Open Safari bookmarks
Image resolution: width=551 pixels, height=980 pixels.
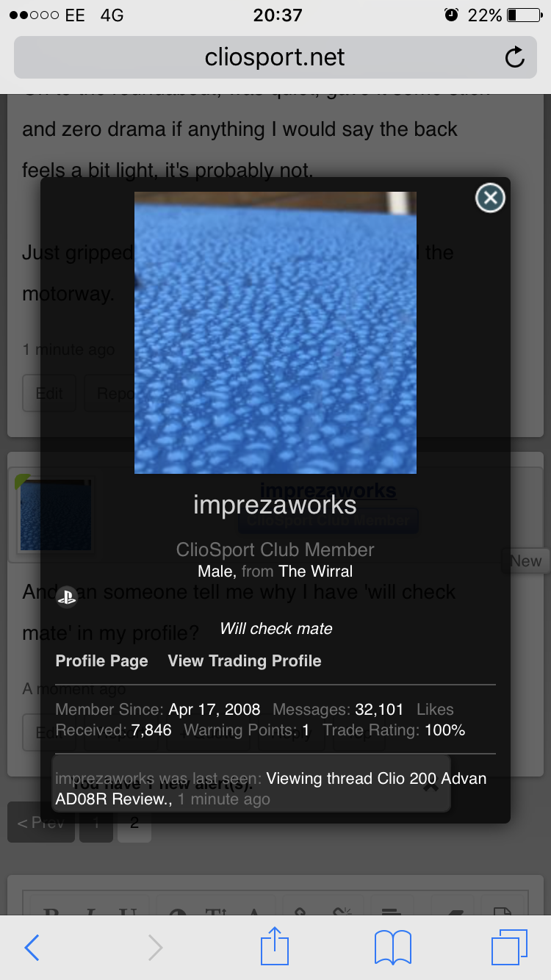pyautogui.click(x=392, y=947)
